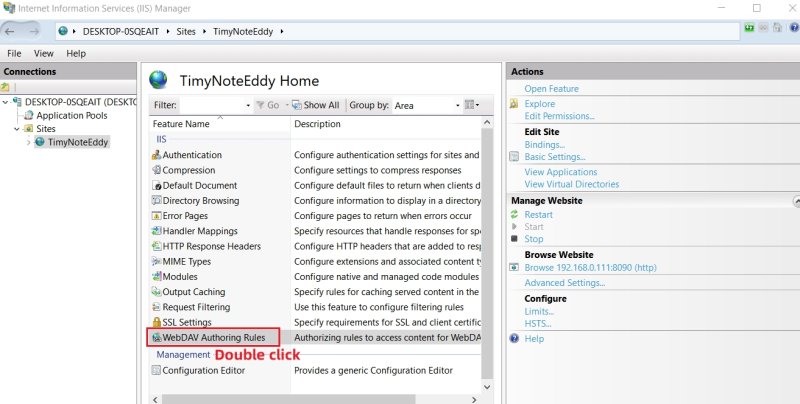Open the view mode dropdown button

473,105
